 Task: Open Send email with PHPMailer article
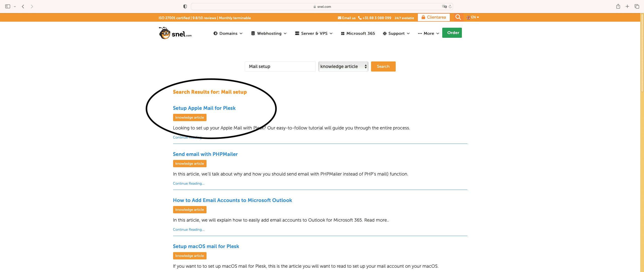[205, 154]
